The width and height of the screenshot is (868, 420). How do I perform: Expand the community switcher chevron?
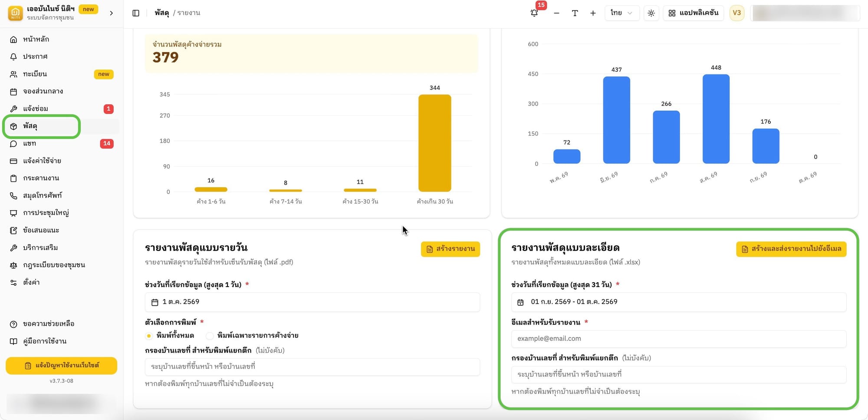click(x=112, y=13)
